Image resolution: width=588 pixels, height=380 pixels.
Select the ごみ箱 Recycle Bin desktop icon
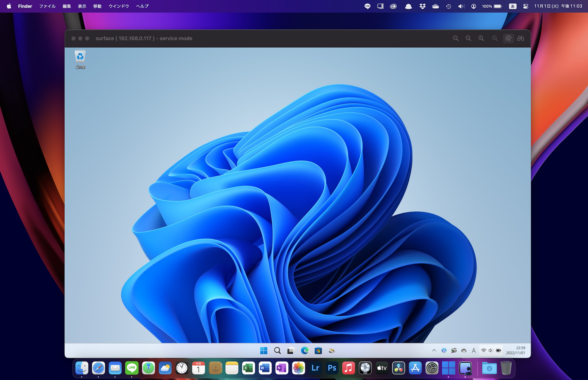click(x=80, y=60)
